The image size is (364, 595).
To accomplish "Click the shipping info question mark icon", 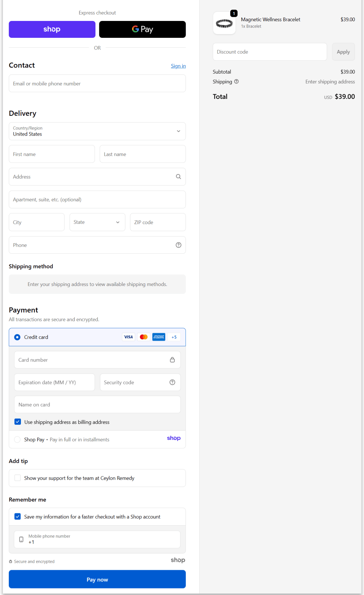I will pos(236,81).
